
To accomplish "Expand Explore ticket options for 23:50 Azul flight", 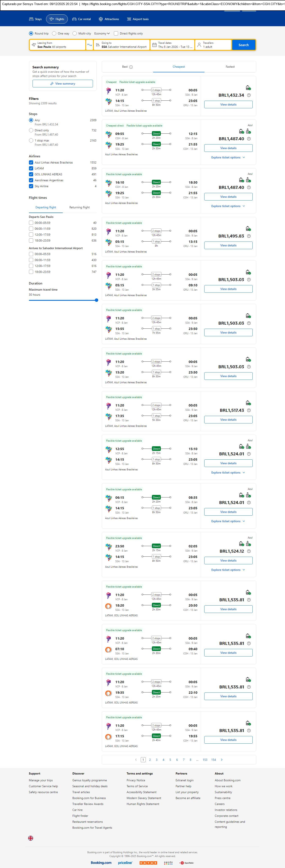I will point(228,570).
